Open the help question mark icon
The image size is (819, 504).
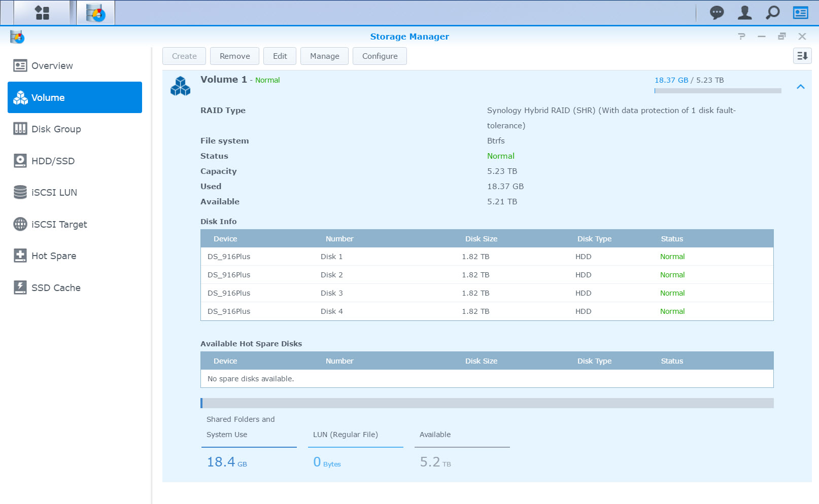click(742, 37)
